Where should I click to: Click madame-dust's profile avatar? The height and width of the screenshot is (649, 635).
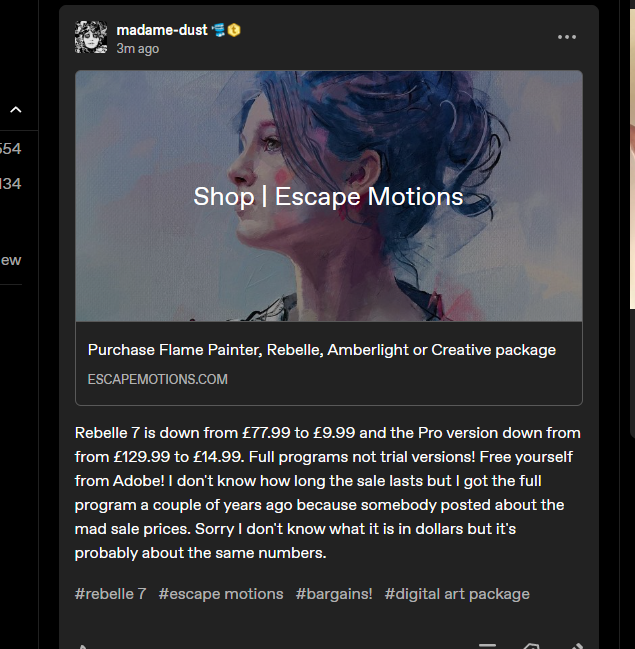(91, 37)
